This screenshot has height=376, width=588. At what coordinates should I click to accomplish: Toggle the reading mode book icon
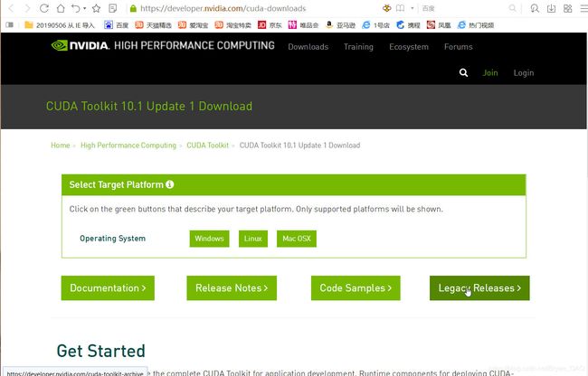(401, 8)
